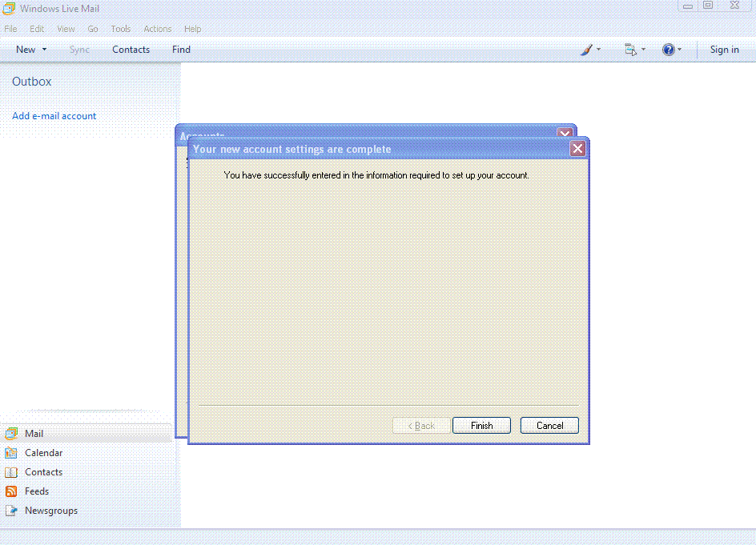Click Sign in on the toolbar
Viewport: 756px width, 545px height.
(724, 50)
